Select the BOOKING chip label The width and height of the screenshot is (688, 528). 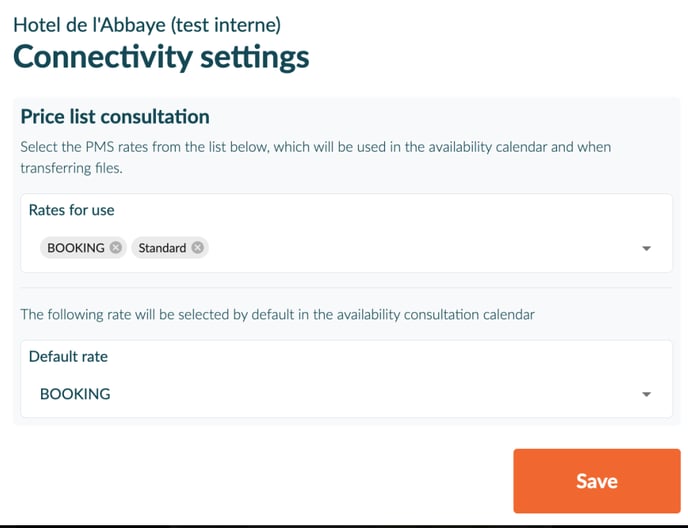click(76, 248)
